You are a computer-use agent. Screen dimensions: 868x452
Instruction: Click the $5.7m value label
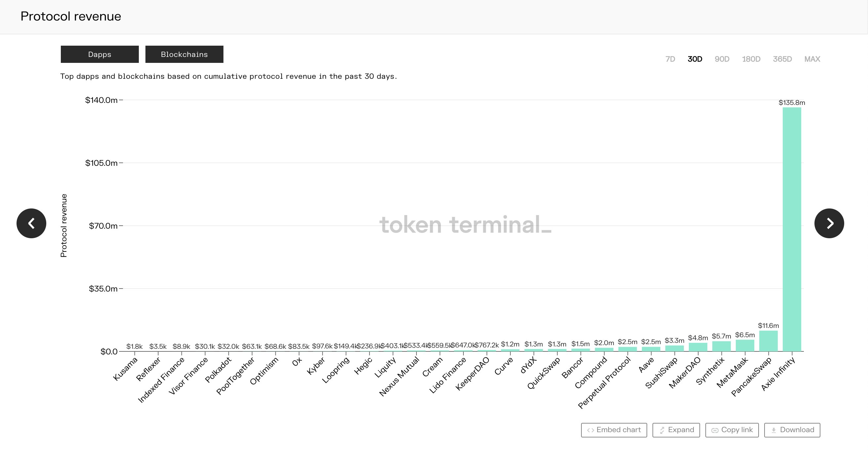(x=722, y=336)
